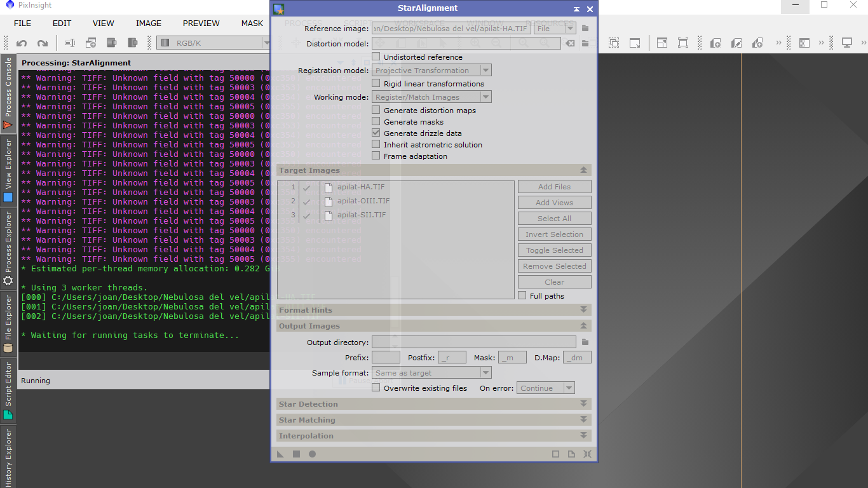Viewport: 868px width, 488px height.
Task: Open the Registration model dropdown
Action: coord(431,71)
